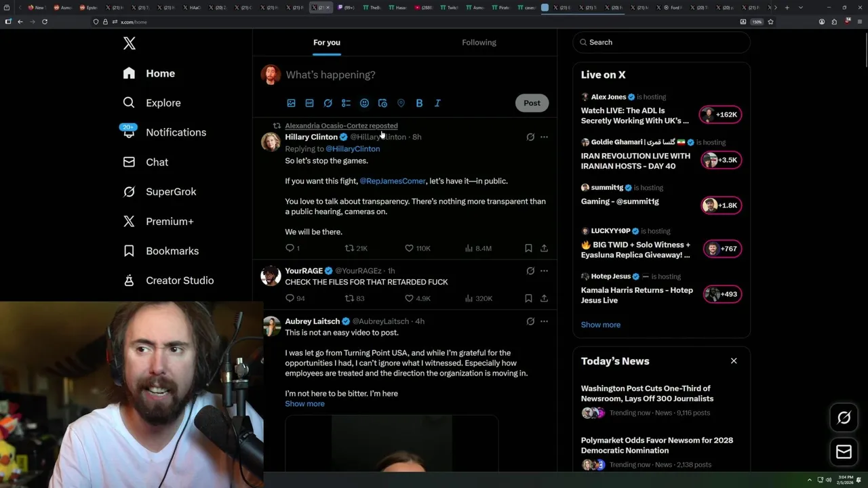Join Goldie Ghamari live +3.5K

pos(721,160)
